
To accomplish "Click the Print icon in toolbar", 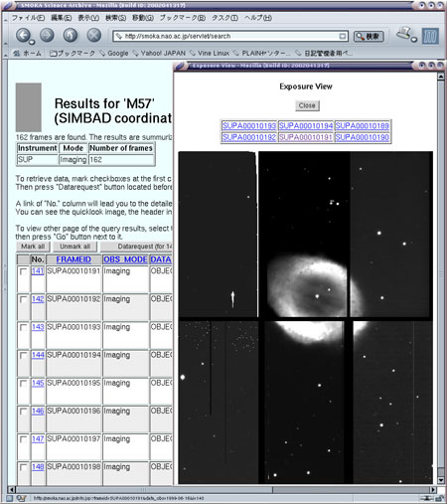I will point(403,33).
